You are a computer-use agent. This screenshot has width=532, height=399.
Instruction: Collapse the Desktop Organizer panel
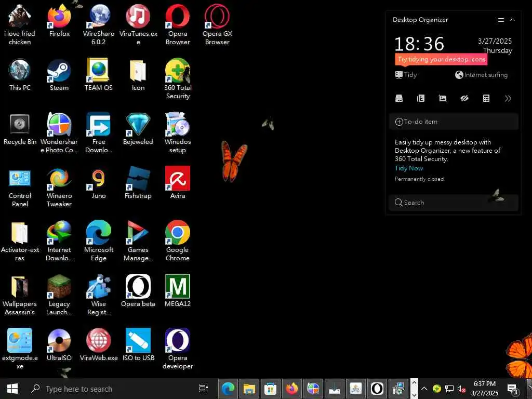[x=512, y=20]
